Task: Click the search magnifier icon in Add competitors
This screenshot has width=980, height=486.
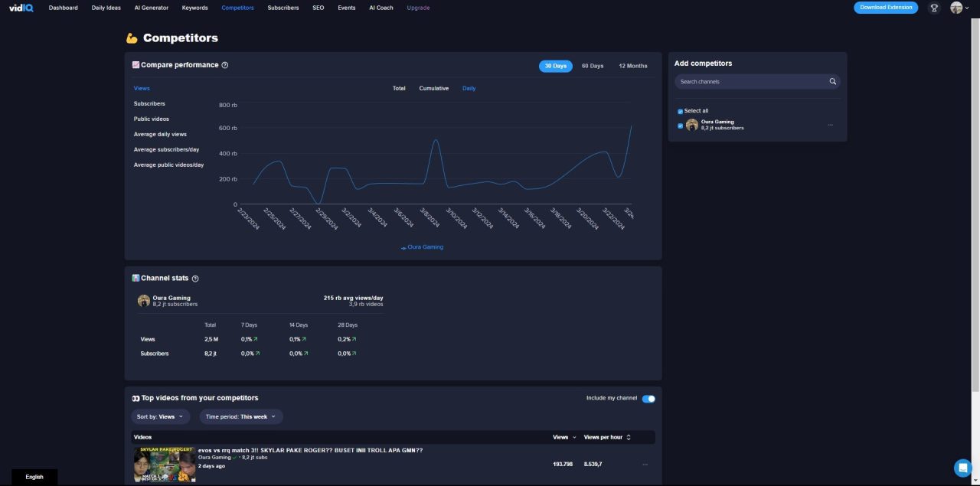Action: coord(832,82)
